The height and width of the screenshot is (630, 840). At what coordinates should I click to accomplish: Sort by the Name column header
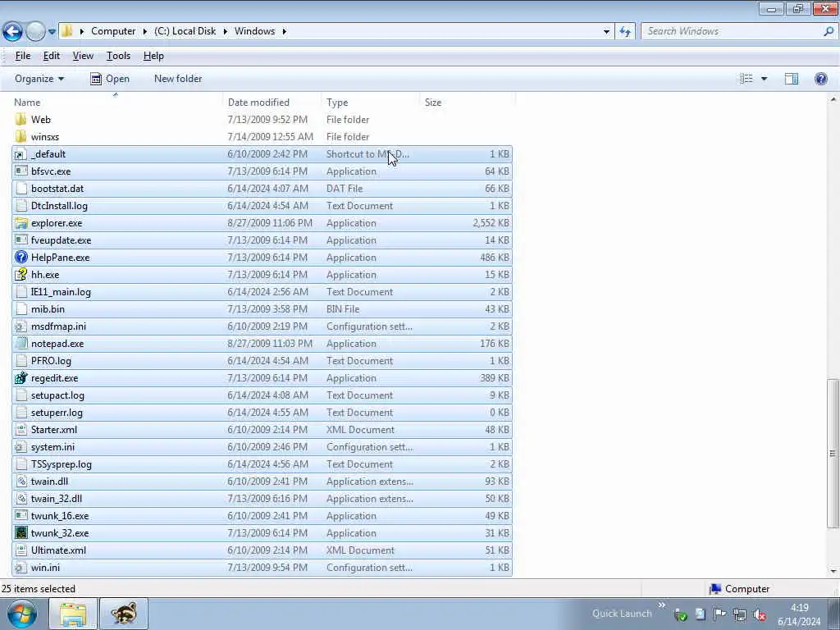pyautogui.click(x=27, y=102)
